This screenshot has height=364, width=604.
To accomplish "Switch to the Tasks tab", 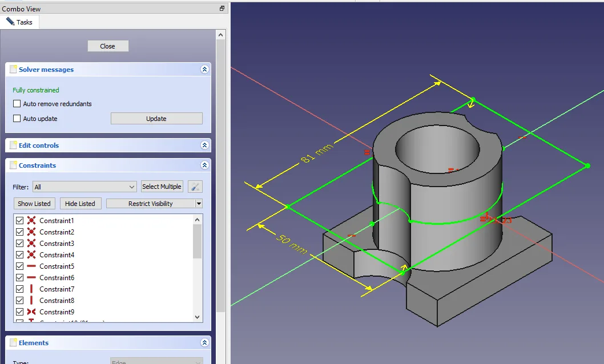I will tap(20, 22).
